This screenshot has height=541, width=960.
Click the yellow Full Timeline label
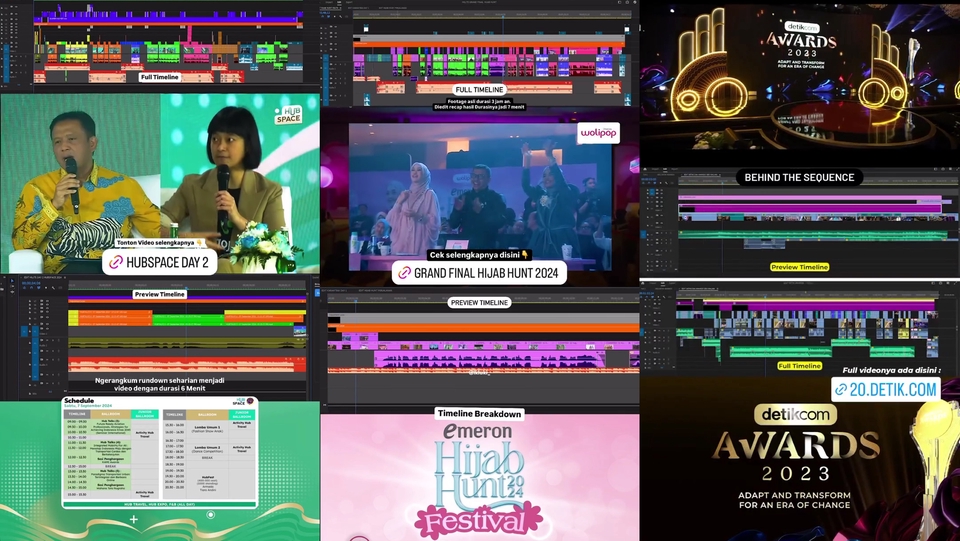click(799, 366)
